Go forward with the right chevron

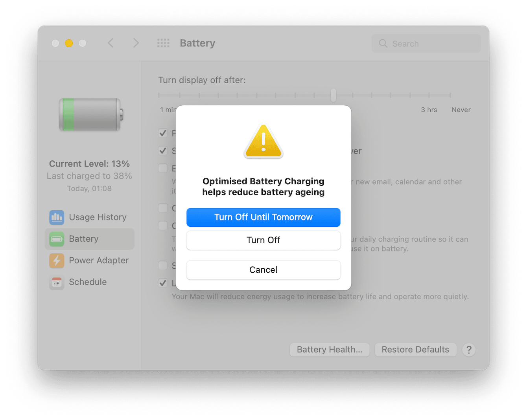click(136, 43)
